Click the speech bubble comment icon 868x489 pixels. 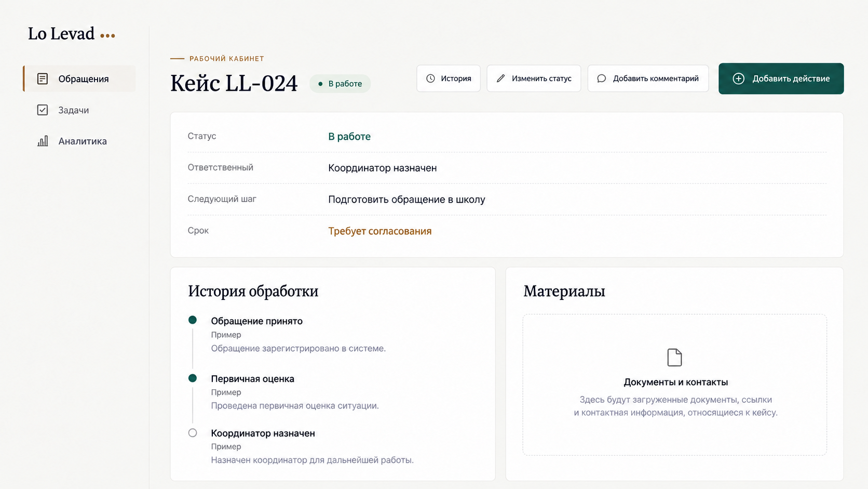[601, 78]
